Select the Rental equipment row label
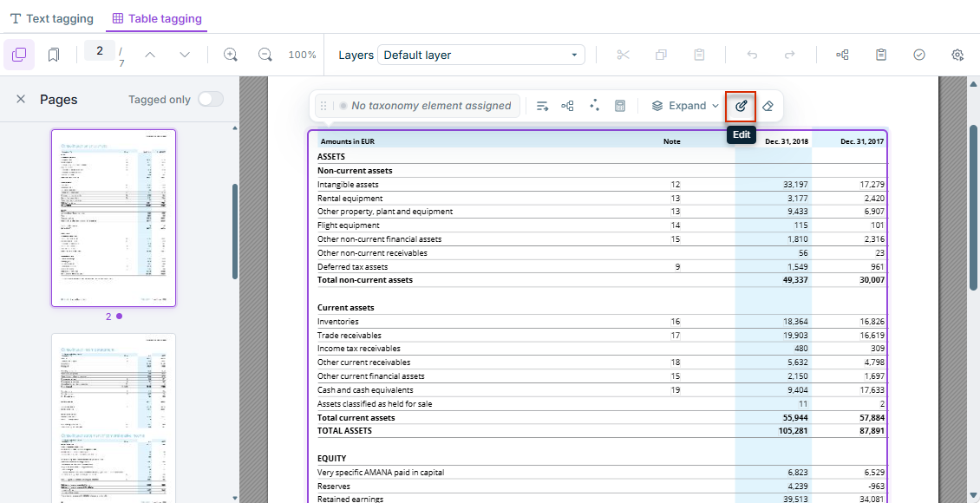Image resolution: width=980 pixels, height=503 pixels. pos(350,198)
